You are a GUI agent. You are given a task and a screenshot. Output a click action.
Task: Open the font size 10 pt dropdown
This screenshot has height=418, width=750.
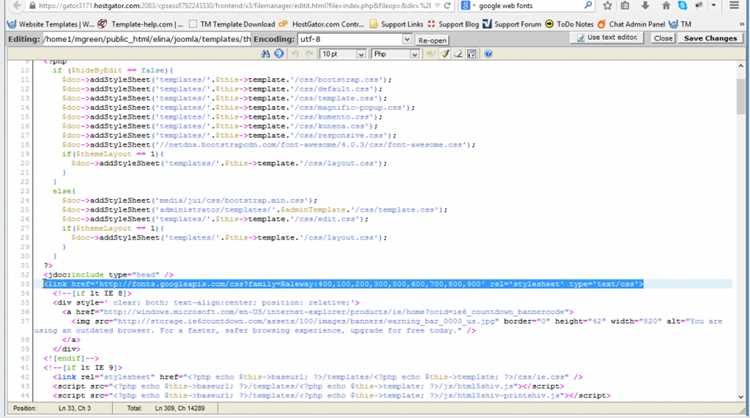(x=343, y=54)
